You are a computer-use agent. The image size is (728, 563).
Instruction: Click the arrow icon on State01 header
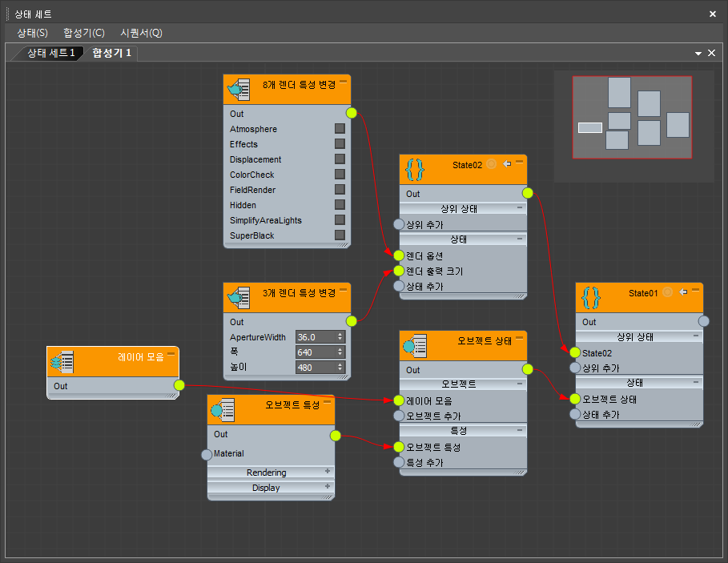coord(683,292)
